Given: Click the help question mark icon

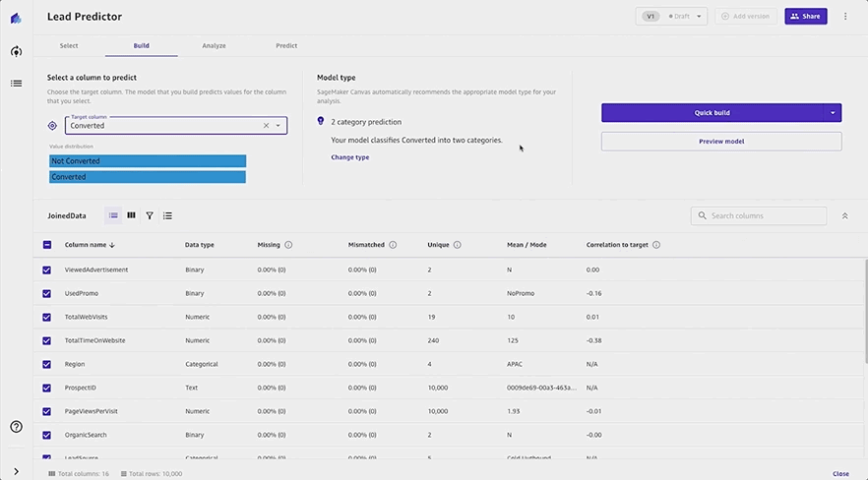Looking at the screenshot, I should 16,426.
